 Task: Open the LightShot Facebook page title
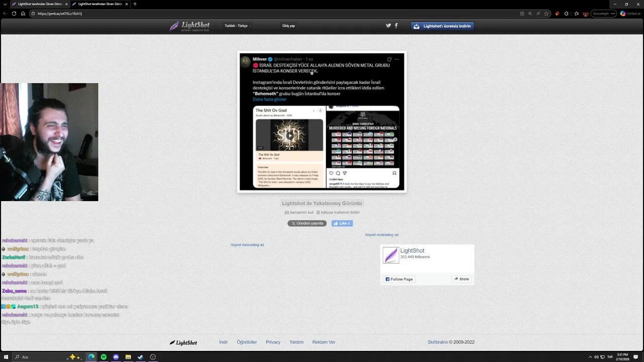coord(412,250)
